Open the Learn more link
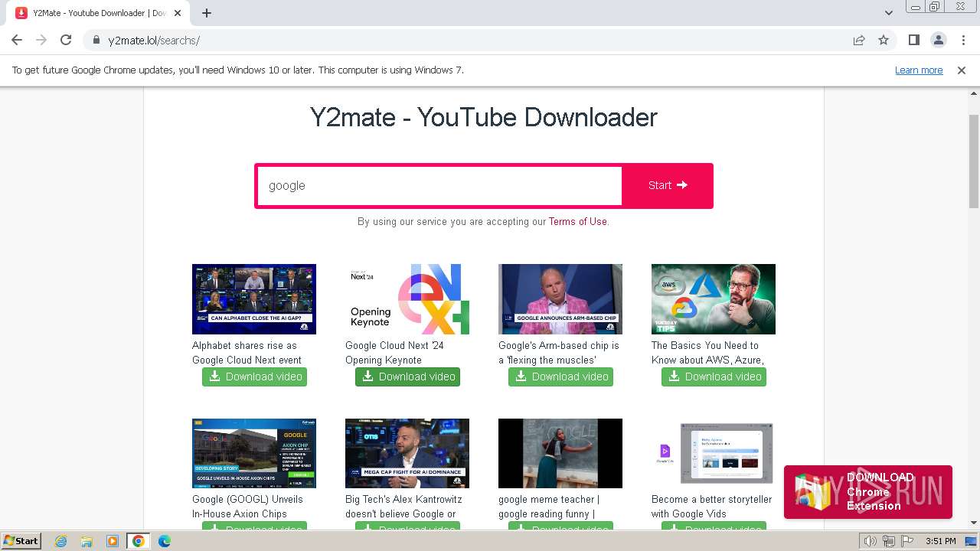This screenshot has width=980, height=551. coord(919,70)
